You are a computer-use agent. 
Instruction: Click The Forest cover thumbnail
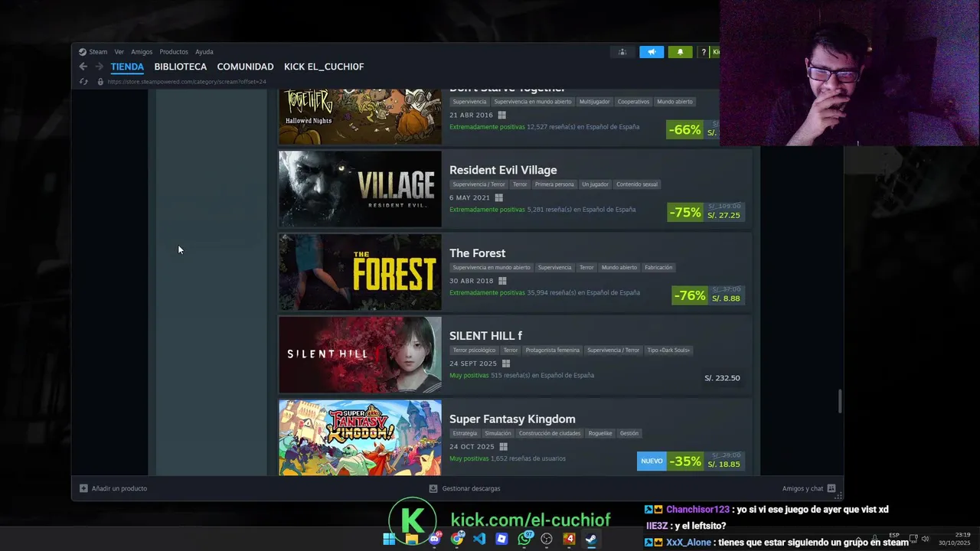(360, 272)
